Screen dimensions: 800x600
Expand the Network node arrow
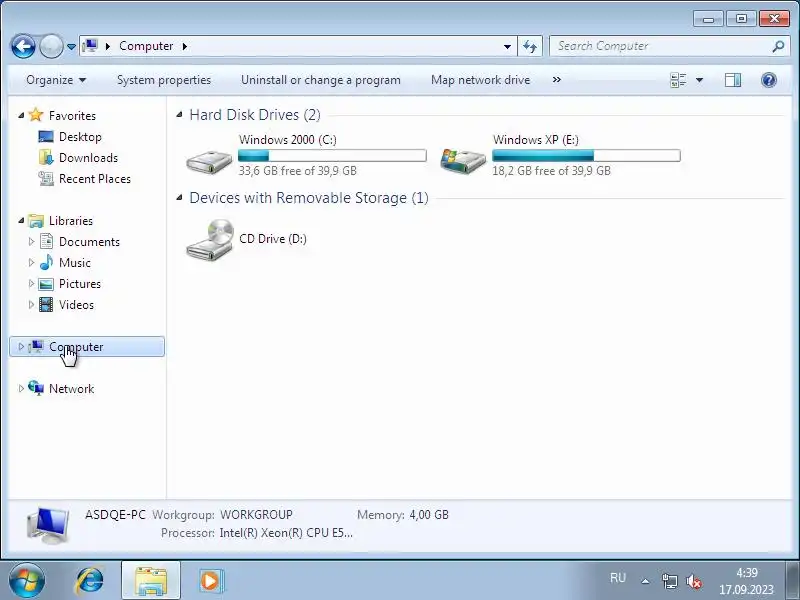[x=21, y=388]
